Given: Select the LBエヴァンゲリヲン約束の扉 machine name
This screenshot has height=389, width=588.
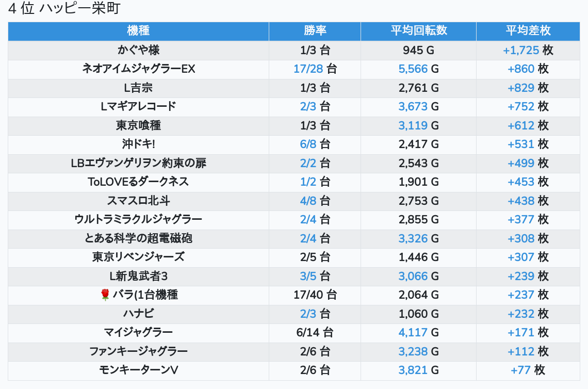Looking at the screenshot, I should [x=138, y=163].
